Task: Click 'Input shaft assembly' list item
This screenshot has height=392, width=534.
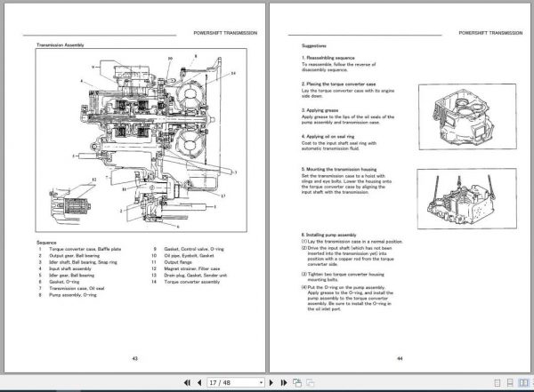Action: [x=70, y=268]
